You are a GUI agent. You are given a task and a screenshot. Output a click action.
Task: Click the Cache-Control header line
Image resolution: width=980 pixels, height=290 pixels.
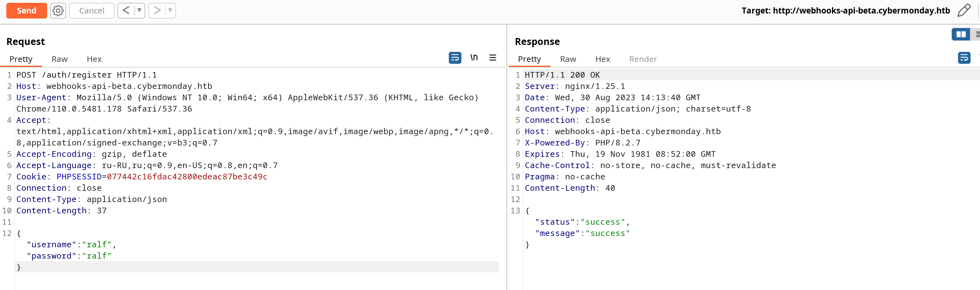650,165
